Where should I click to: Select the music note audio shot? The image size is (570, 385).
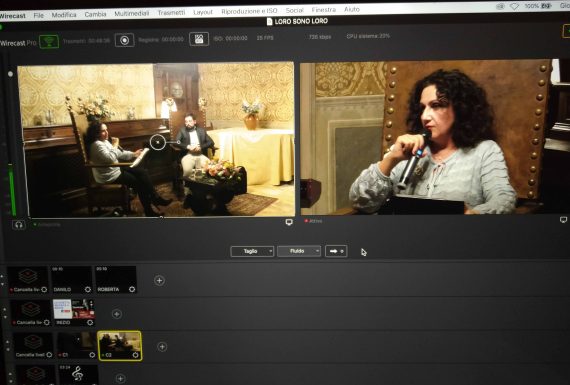point(79,374)
